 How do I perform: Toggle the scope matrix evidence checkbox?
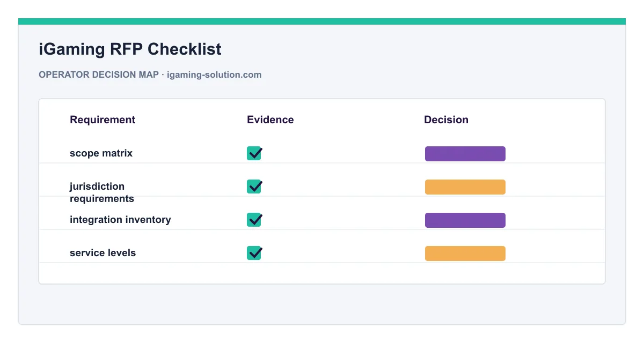click(x=254, y=153)
